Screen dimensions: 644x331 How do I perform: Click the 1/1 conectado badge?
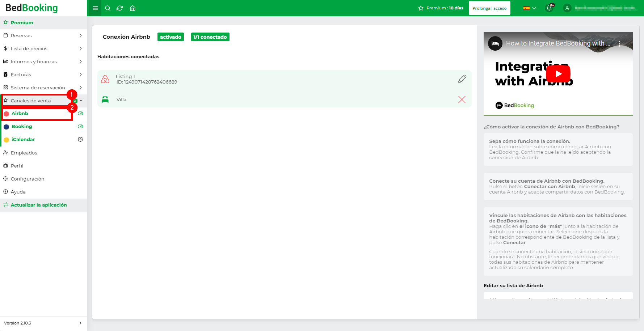coord(210,37)
